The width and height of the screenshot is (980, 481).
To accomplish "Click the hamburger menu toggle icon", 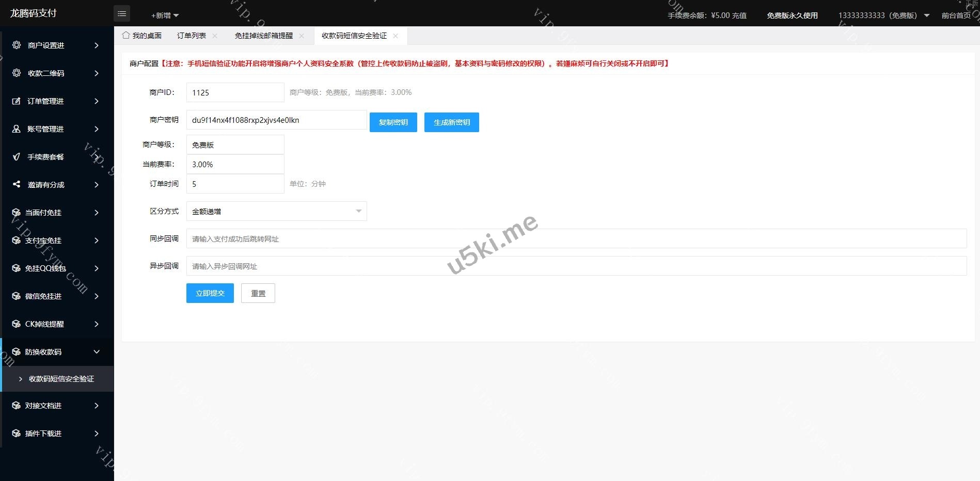I will pyautogui.click(x=122, y=14).
